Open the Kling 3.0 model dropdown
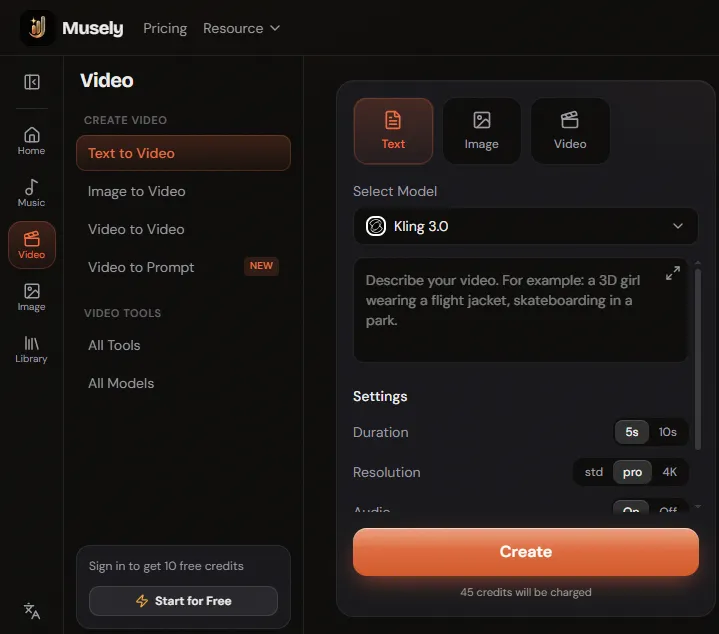The image size is (719, 634). pos(525,226)
